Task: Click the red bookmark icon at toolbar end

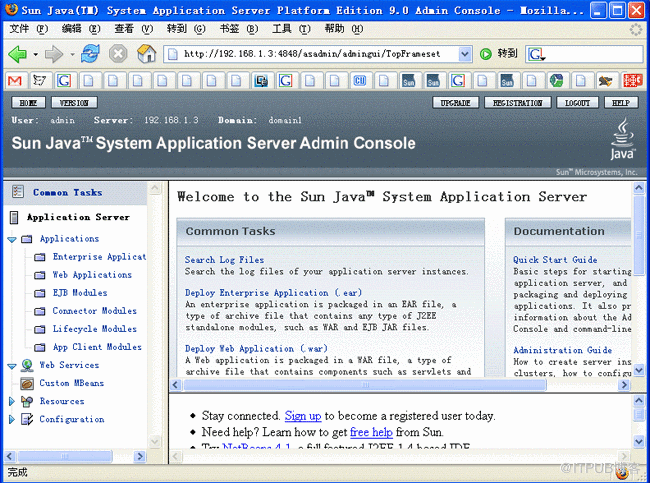Action: 632,80
